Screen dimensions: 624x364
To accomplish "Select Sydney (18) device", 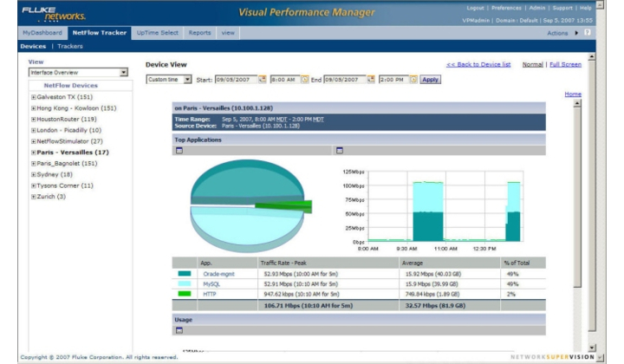I will [55, 175].
